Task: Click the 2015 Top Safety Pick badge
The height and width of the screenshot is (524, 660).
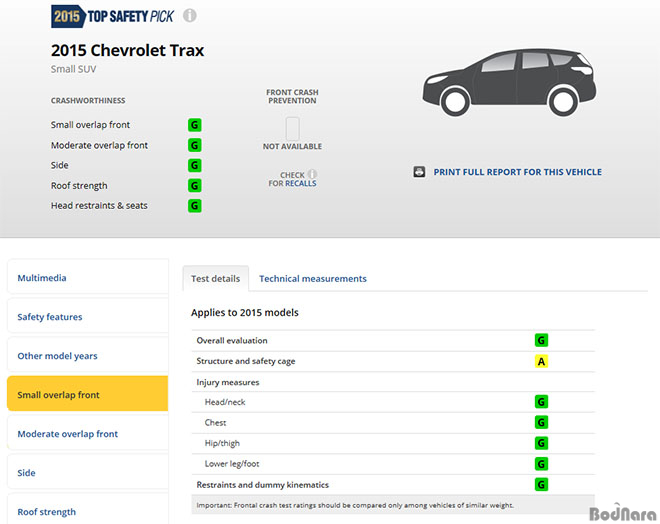Action: click(x=112, y=16)
